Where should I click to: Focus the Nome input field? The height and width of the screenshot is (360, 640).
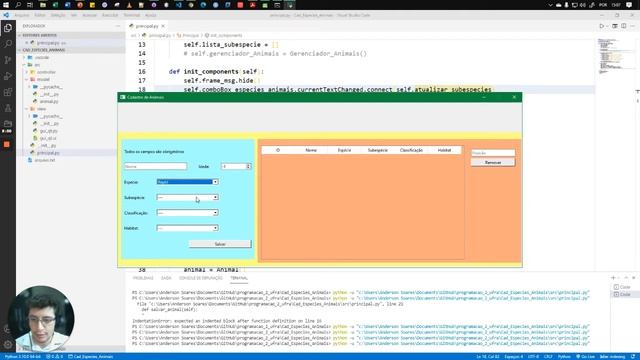[x=156, y=167]
